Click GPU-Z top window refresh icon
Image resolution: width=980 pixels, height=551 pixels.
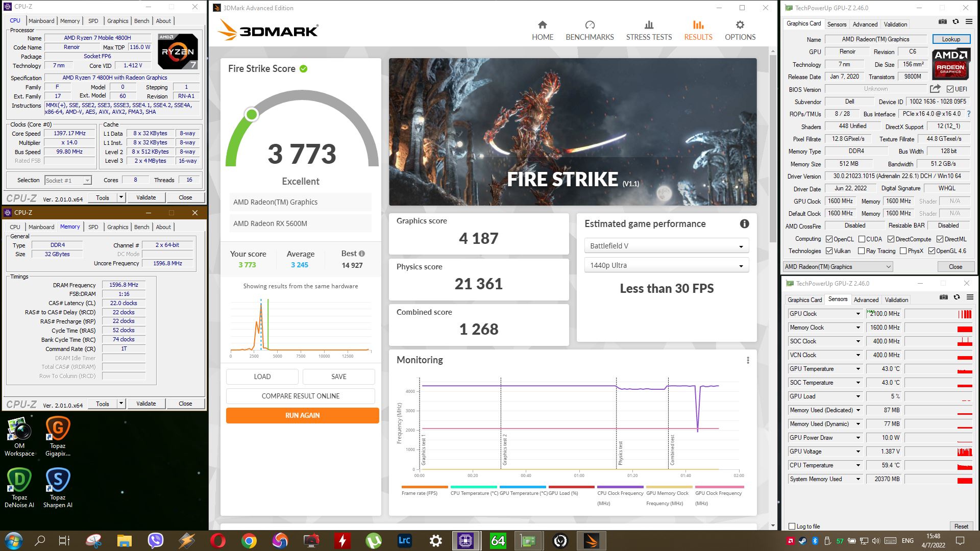tap(955, 21)
